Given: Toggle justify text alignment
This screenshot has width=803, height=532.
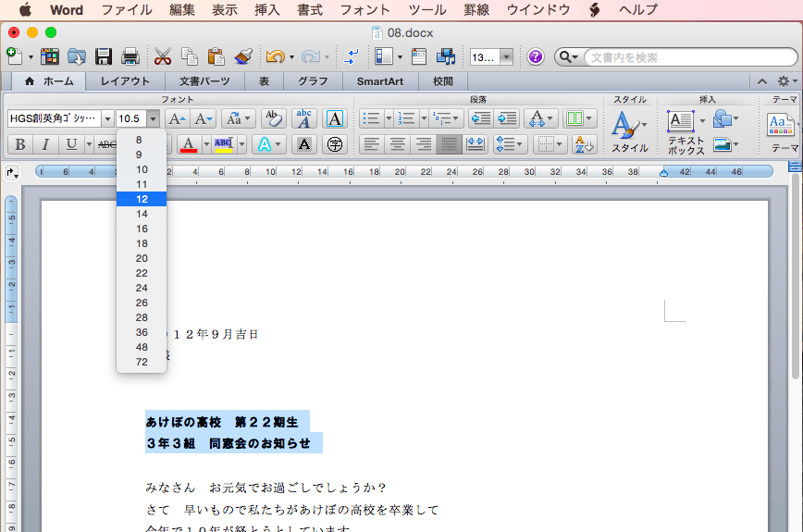Looking at the screenshot, I should [449, 144].
